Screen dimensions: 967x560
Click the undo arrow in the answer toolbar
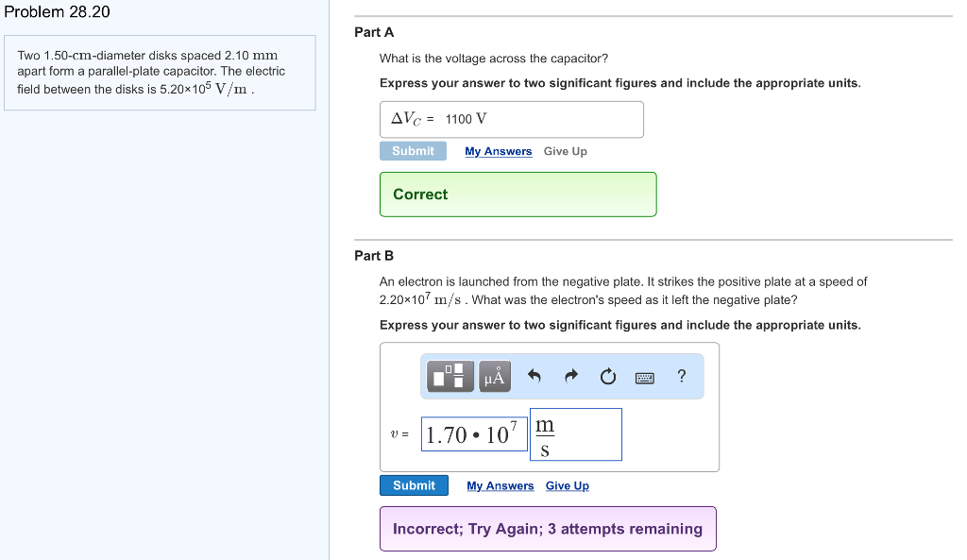[x=534, y=376]
